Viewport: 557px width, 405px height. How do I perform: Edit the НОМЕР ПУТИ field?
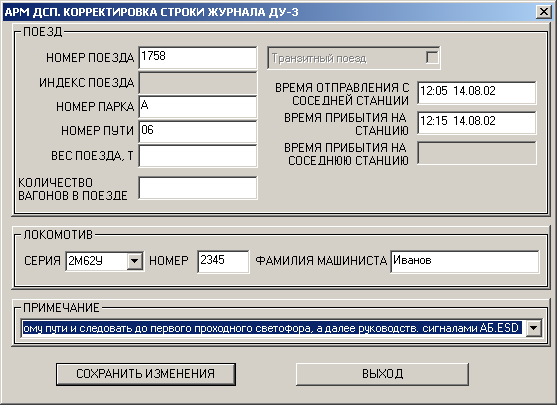[198, 131]
